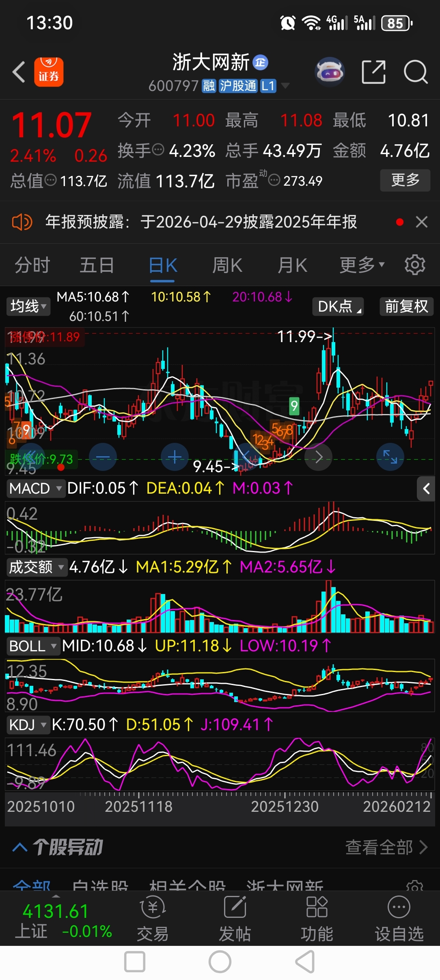Image resolution: width=440 pixels, height=980 pixels.
Task: Open the search magnifier icon
Action: click(x=416, y=72)
